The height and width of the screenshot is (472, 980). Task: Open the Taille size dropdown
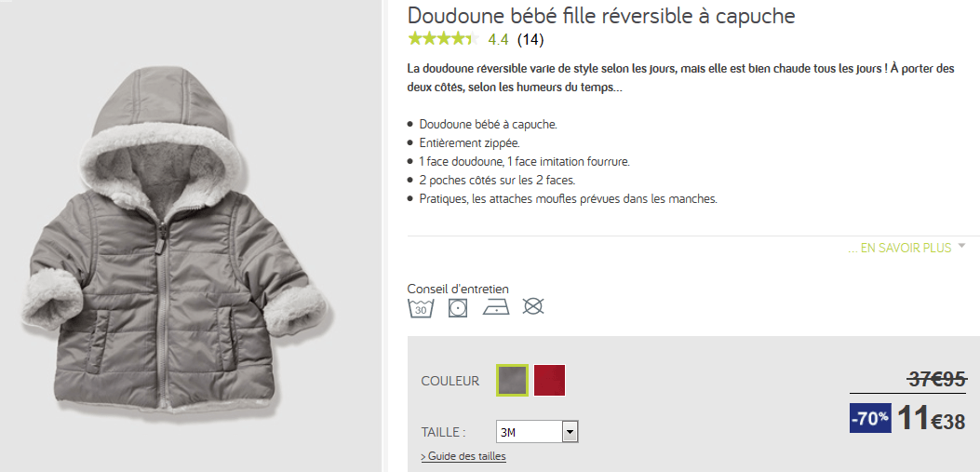(538, 432)
